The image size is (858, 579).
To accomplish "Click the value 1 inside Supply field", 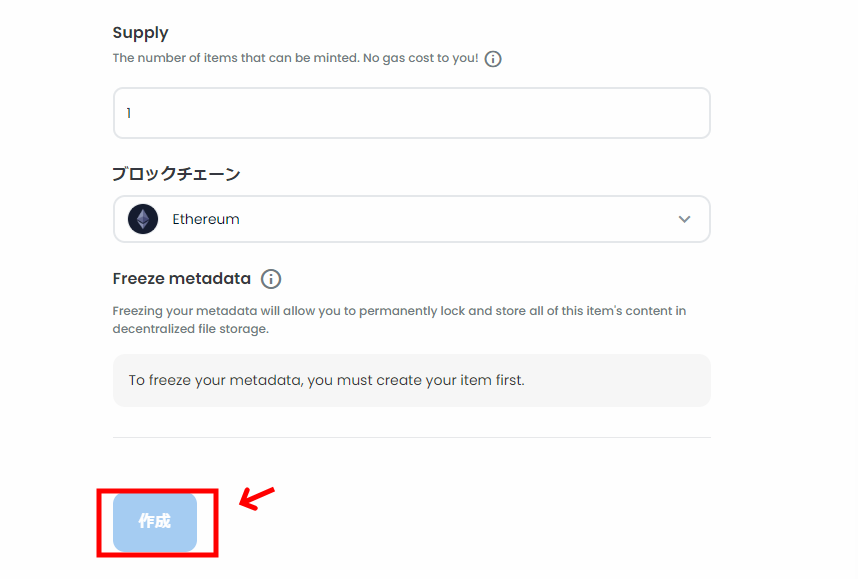I will (x=129, y=113).
